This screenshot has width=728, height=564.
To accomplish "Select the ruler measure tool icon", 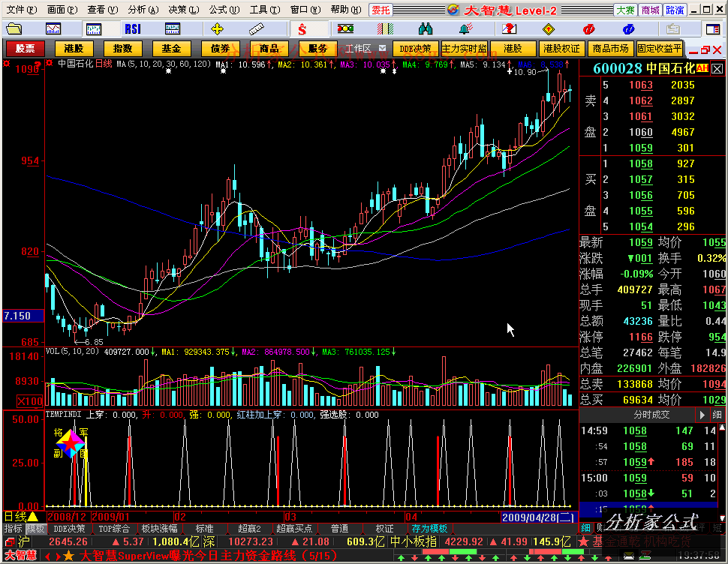I will tap(256, 29).
